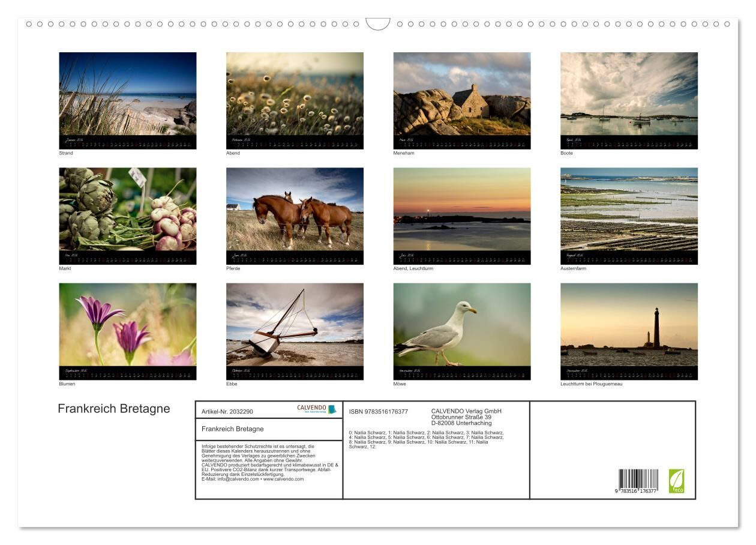Select the Austernfarm oyster farm photo
756x545 pixels.
click(x=629, y=209)
